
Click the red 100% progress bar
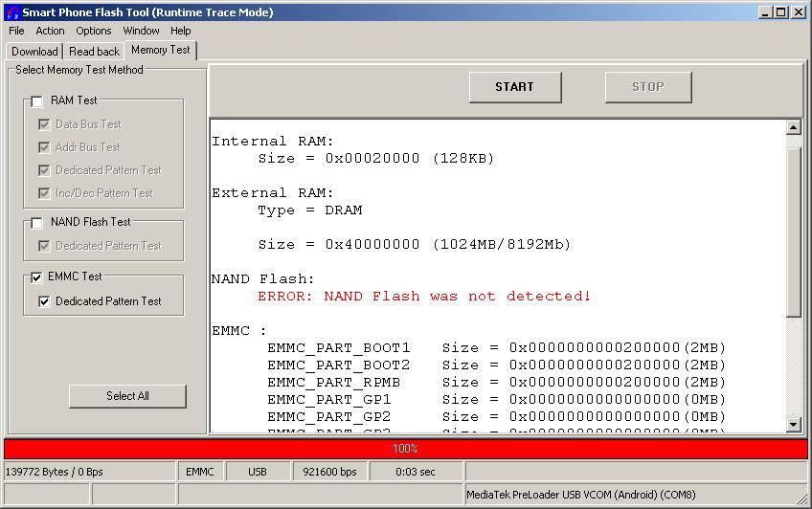coord(405,449)
